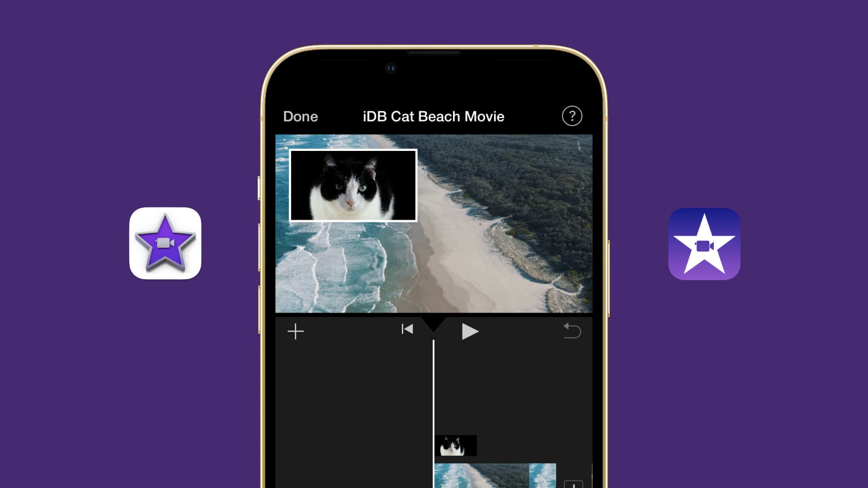Click the Skip to beginning icon
The width and height of the screenshot is (868, 488).
408,330
